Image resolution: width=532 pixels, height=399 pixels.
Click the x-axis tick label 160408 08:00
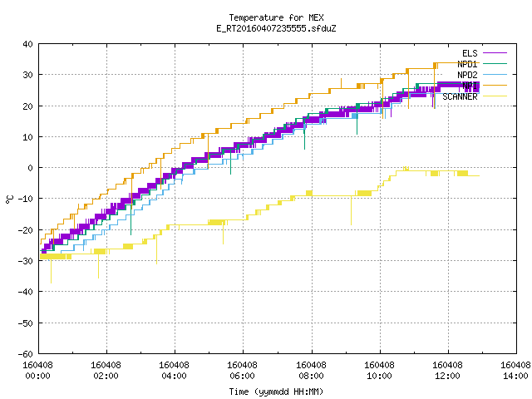click(311, 370)
